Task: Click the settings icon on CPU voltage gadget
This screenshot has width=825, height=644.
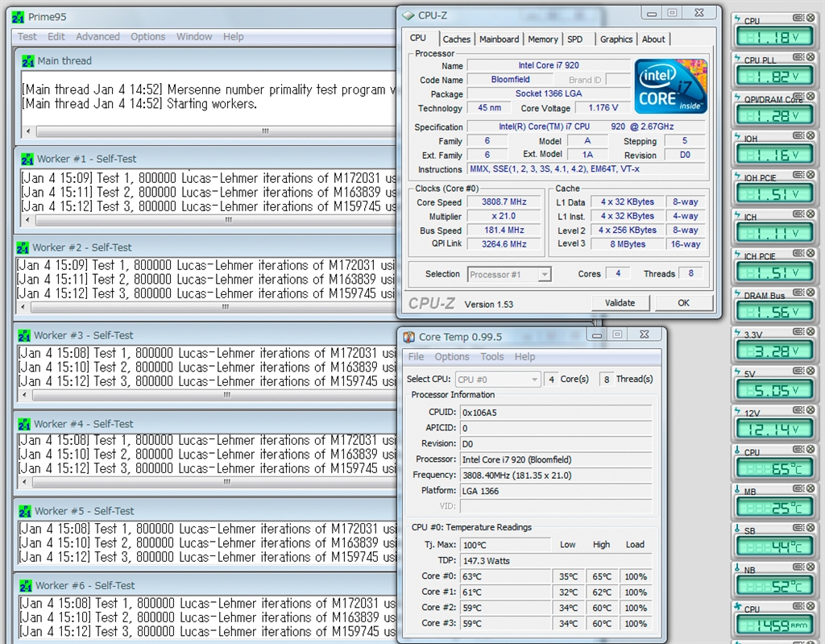Action: pyautogui.click(x=798, y=18)
